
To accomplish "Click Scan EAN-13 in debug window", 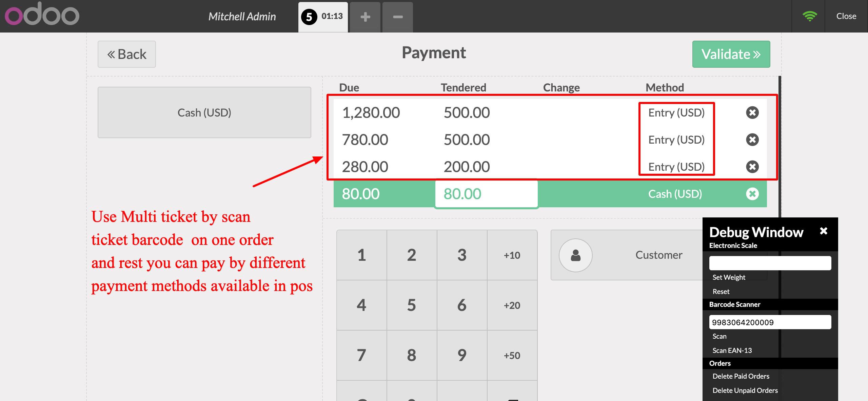I will tap(732, 351).
